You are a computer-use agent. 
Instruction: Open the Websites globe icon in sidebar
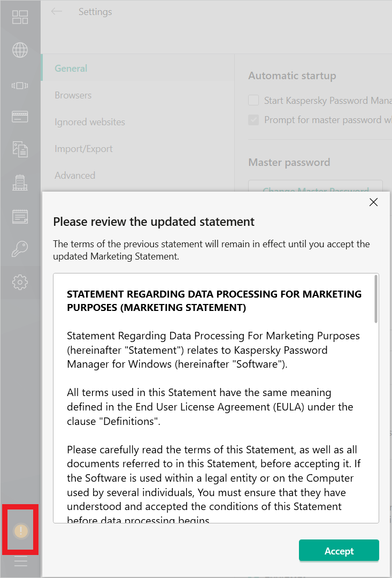pyautogui.click(x=20, y=50)
